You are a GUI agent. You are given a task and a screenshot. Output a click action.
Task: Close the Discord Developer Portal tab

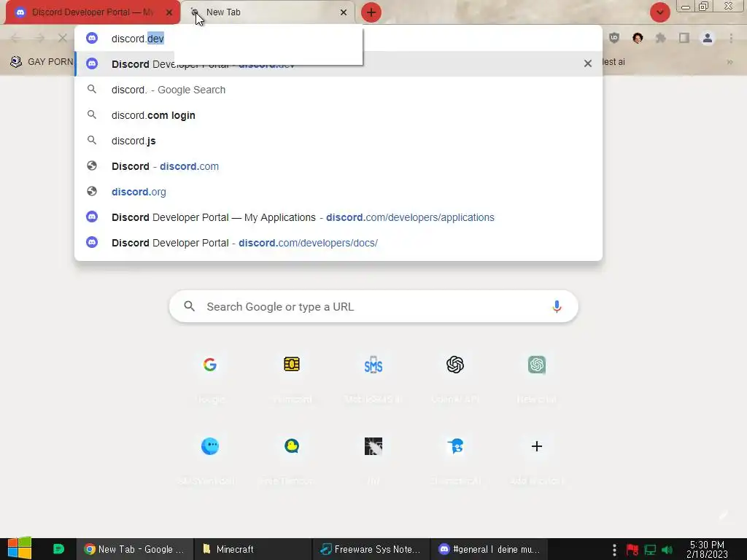pos(169,13)
